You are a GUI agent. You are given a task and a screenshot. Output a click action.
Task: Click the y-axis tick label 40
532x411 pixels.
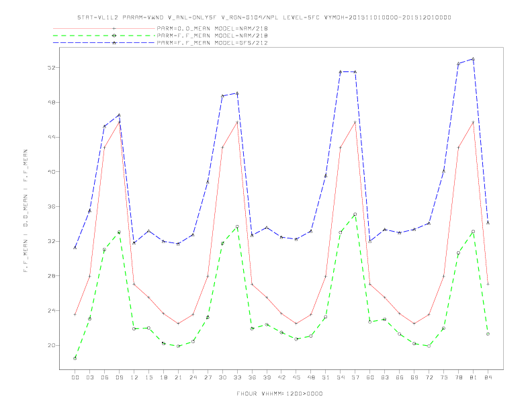tap(51, 172)
